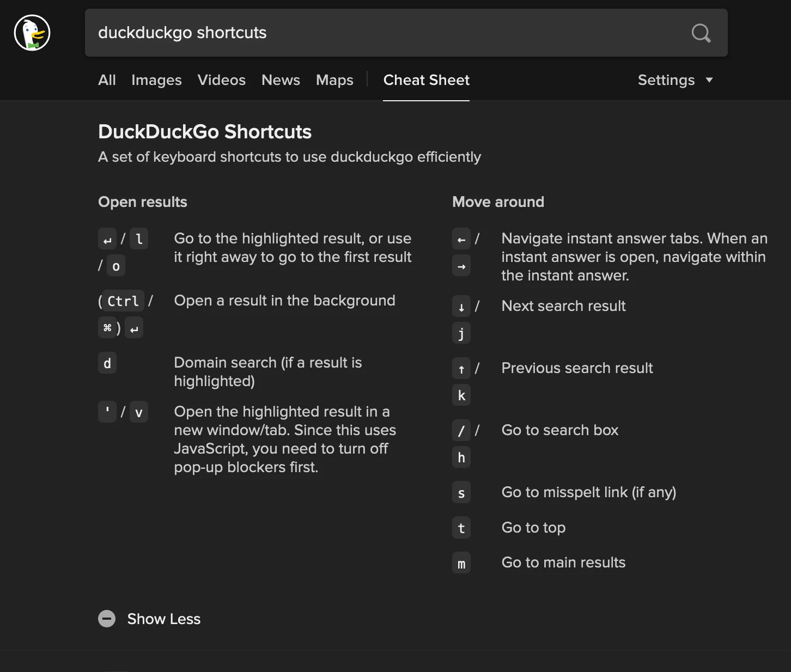Open the News results tab

(281, 80)
